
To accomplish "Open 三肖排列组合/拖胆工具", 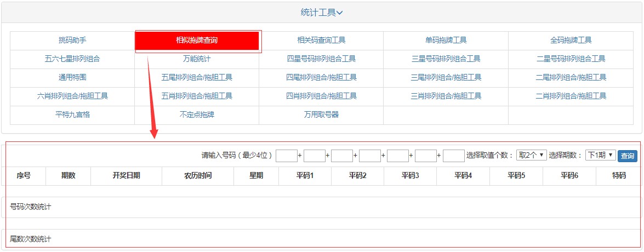I will [x=446, y=96].
